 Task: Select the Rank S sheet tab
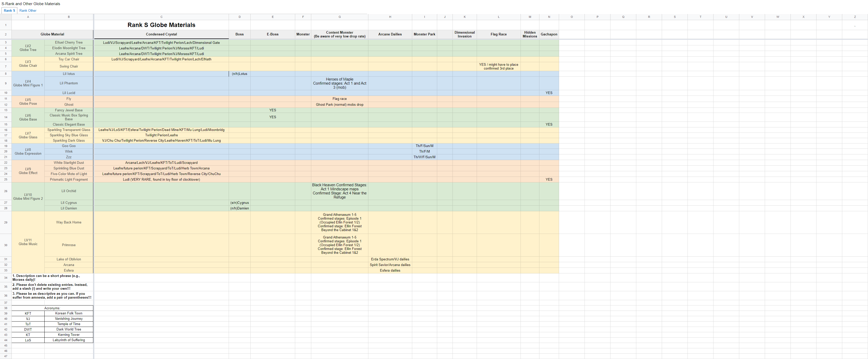click(x=9, y=10)
